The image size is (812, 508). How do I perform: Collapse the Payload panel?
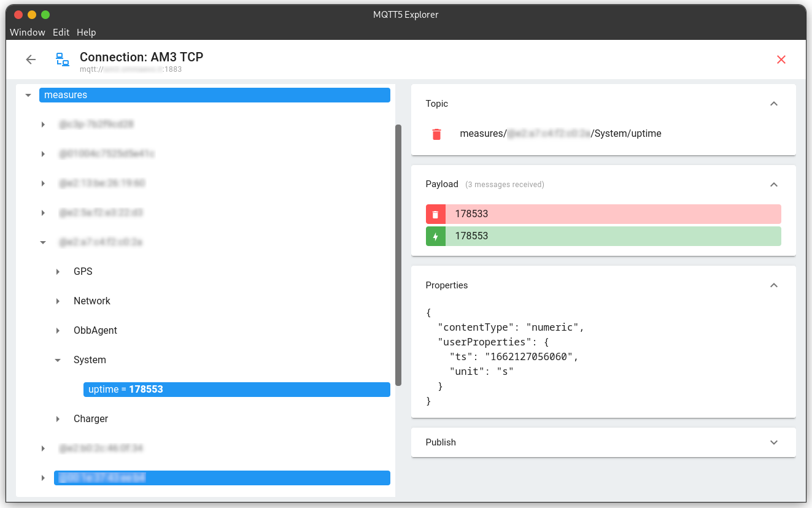[774, 184]
